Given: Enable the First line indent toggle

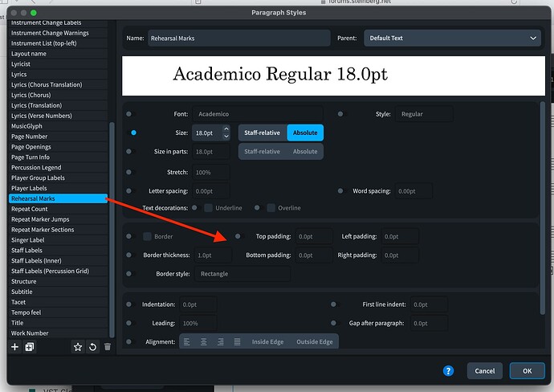Looking at the screenshot, I should pos(334,304).
